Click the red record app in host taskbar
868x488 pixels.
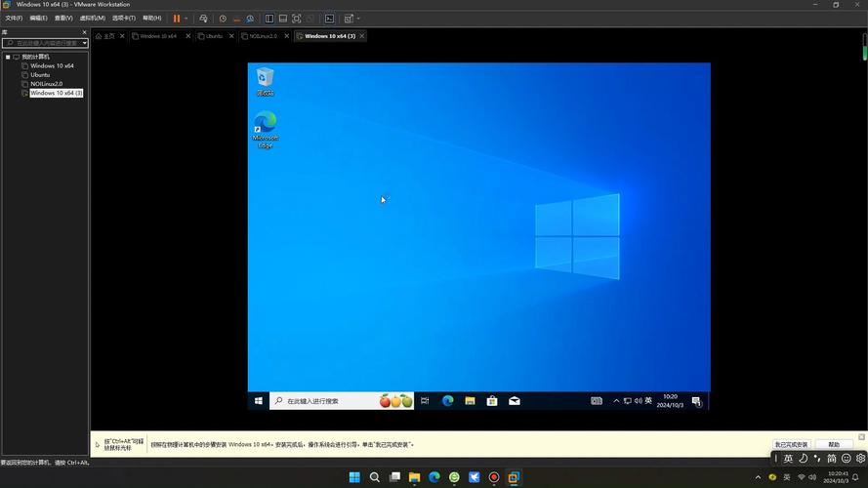coord(494,477)
